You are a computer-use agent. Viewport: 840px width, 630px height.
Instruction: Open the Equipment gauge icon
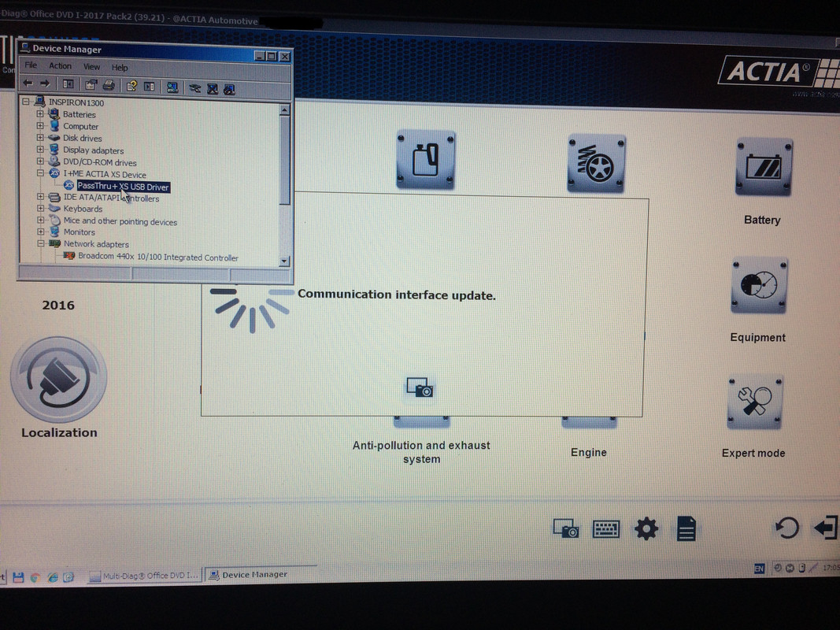click(x=759, y=285)
